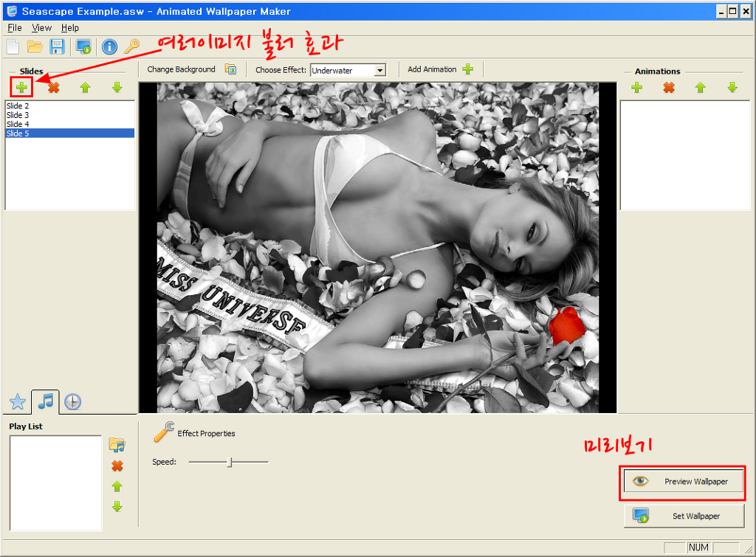This screenshot has width=756, height=557.
Task: Close the Animated Wallpaper Maker window
Action: (x=746, y=11)
